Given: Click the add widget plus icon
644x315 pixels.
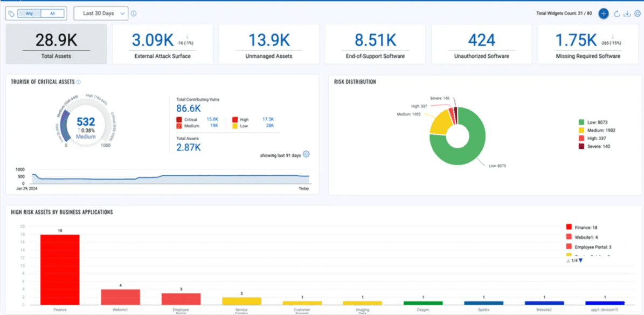Looking at the screenshot, I should pyautogui.click(x=604, y=13).
